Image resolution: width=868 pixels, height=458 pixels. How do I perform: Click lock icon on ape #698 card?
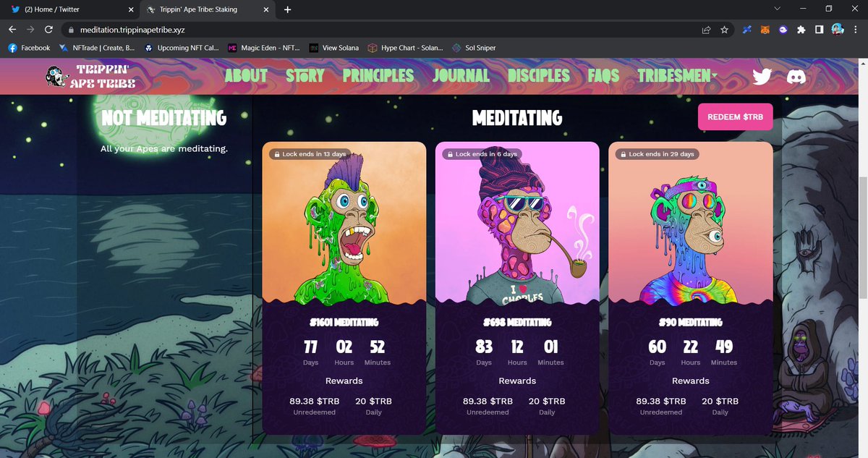click(450, 154)
